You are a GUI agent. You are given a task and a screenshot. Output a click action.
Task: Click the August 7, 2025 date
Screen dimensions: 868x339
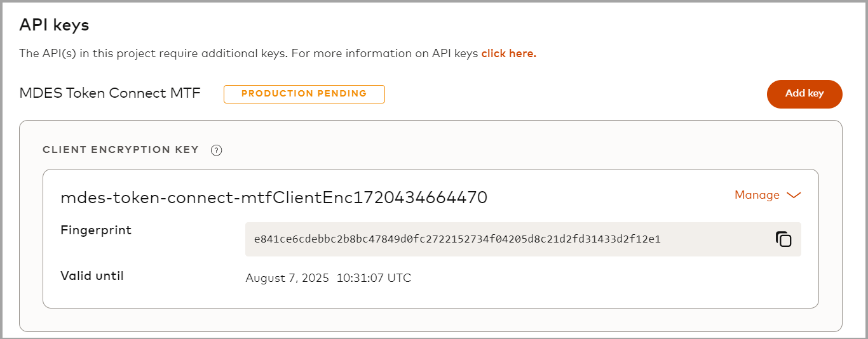287,278
